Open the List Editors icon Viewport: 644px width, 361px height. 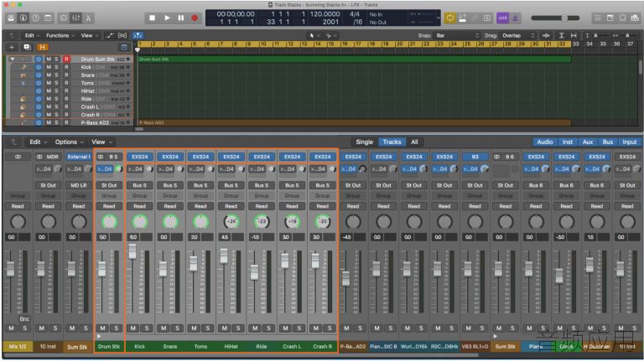pyautogui.click(x=598, y=18)
